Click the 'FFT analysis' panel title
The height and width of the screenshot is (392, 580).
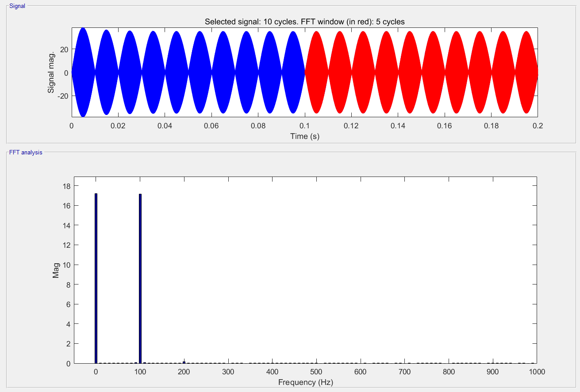click(x=26, y=152)
